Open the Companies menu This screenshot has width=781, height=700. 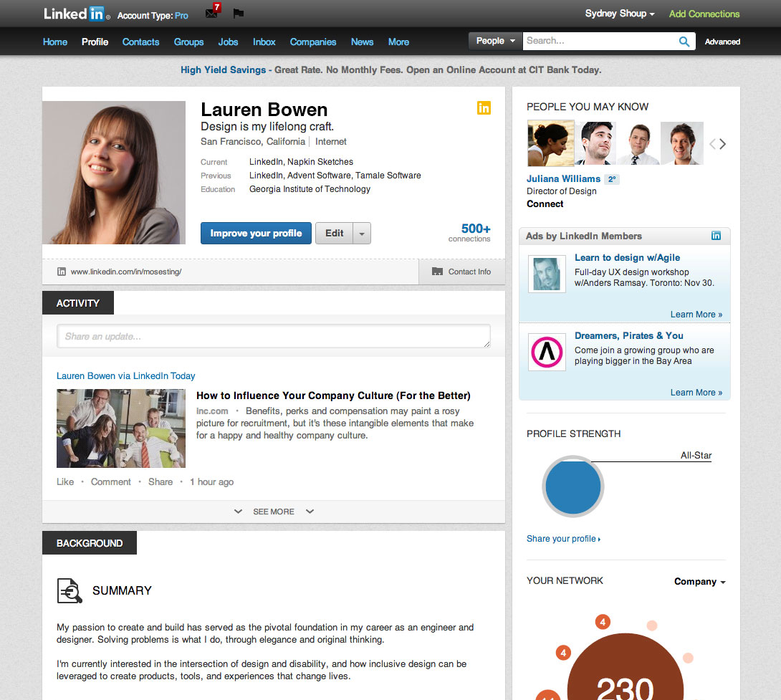pyautogui.click(x=313, y=42)
